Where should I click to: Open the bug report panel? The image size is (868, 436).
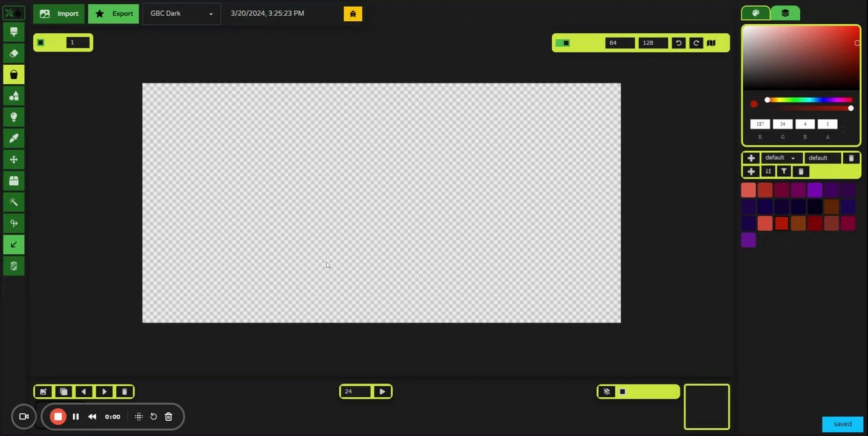(353, 13)
